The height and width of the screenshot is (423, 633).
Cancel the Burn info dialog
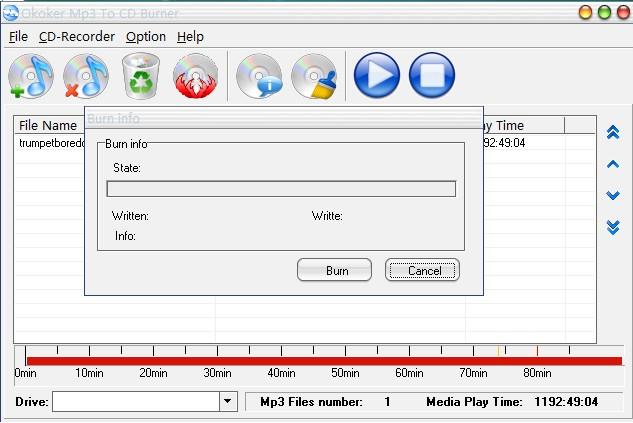(422, 270)
